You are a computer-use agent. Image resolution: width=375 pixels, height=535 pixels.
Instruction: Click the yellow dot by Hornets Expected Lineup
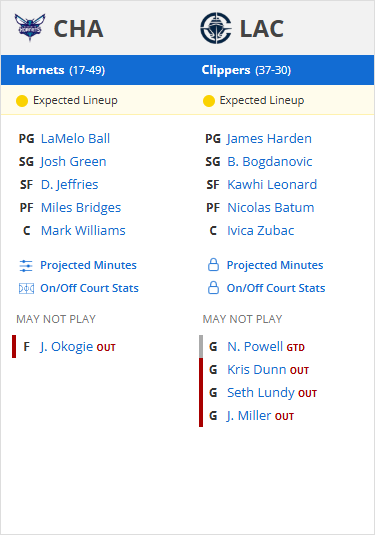coord(22,101)
